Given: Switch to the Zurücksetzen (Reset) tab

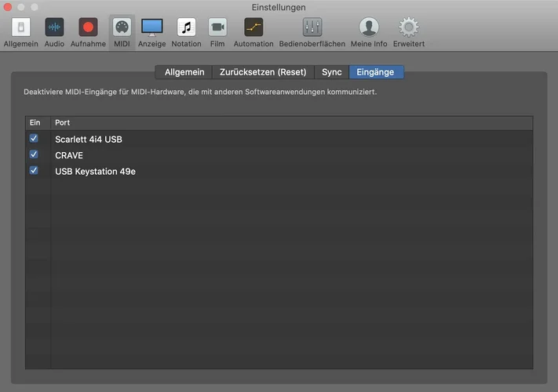Looking at the screenshot, I should [x=263, y=72].
